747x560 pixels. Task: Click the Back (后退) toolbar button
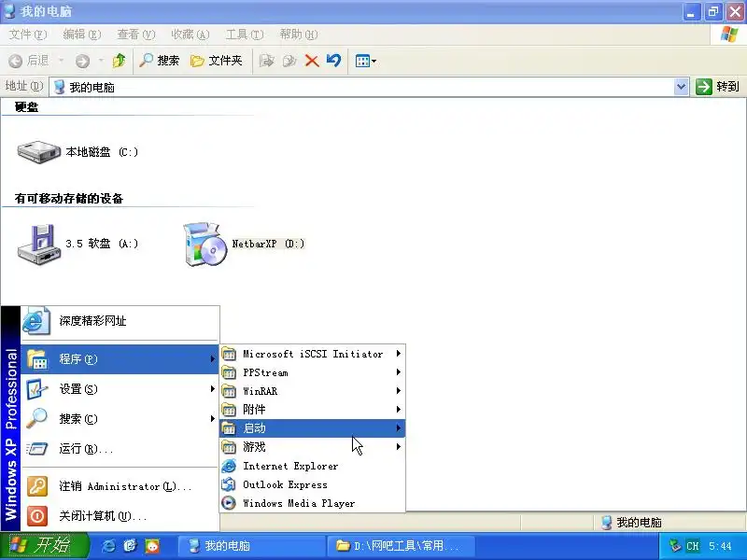pyautogui.click(x=29, y=61)
